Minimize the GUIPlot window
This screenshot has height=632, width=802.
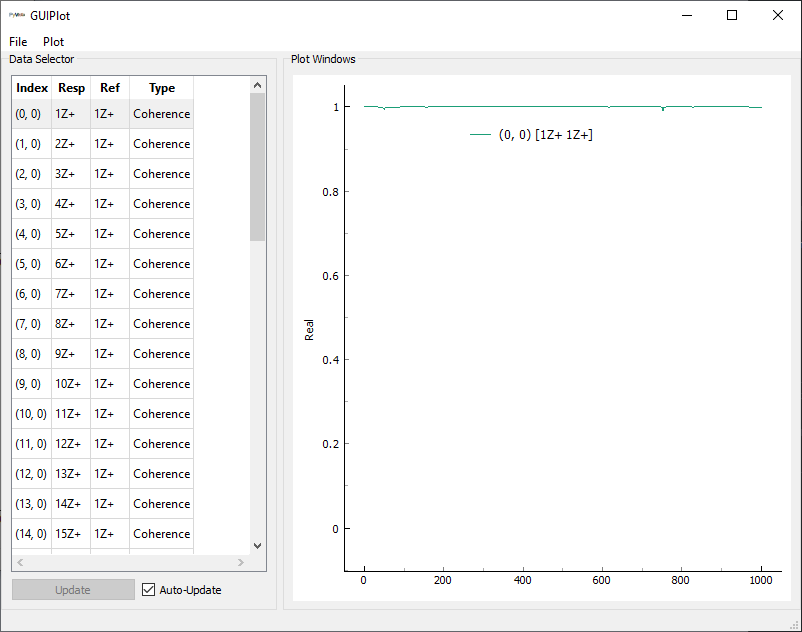686,15
